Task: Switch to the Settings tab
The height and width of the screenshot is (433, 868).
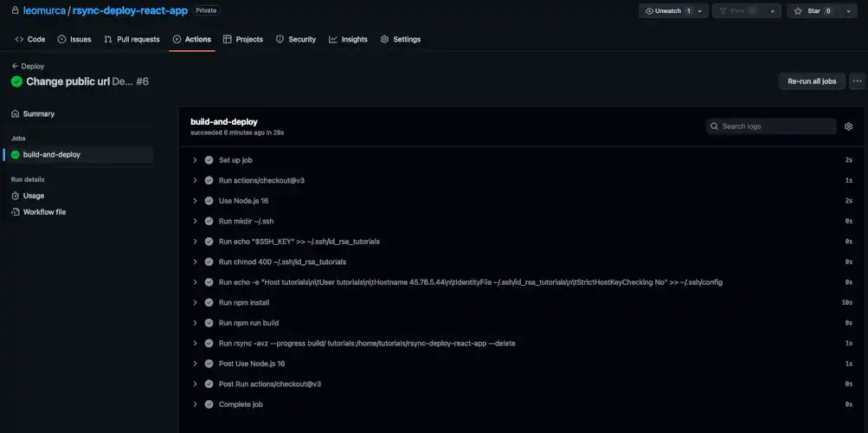Action: (400, 39)
